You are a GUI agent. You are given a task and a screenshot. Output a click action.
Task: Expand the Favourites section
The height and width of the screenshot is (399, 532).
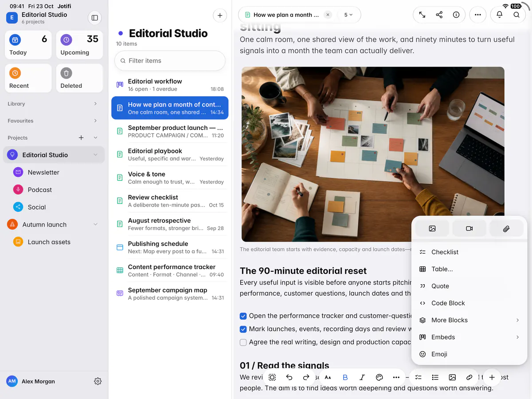point(95,121)
